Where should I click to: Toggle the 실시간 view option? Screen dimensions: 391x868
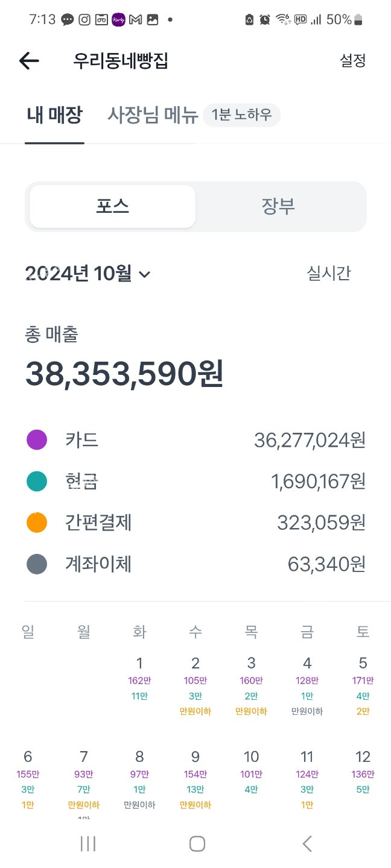[329, 274]
